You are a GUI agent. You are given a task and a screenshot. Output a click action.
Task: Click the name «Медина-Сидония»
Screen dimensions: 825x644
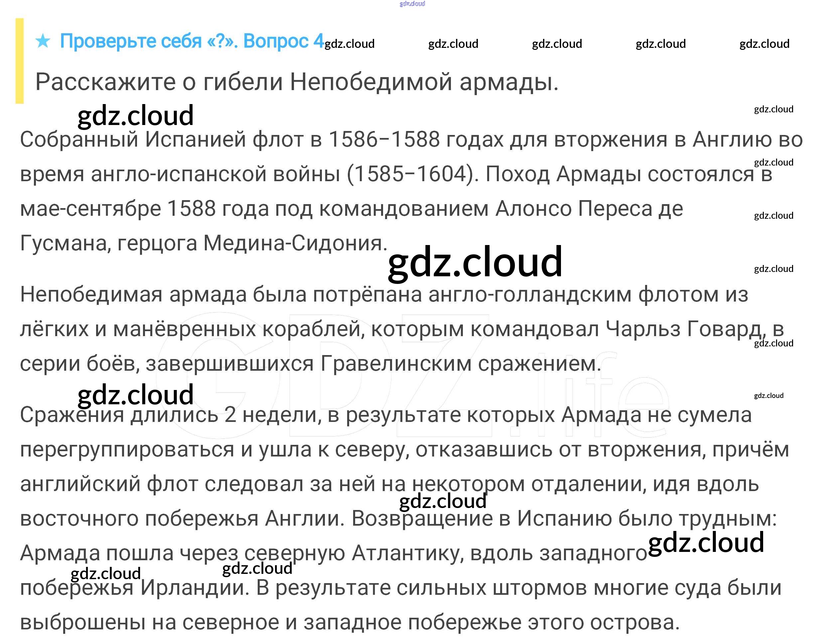point(293,243)
